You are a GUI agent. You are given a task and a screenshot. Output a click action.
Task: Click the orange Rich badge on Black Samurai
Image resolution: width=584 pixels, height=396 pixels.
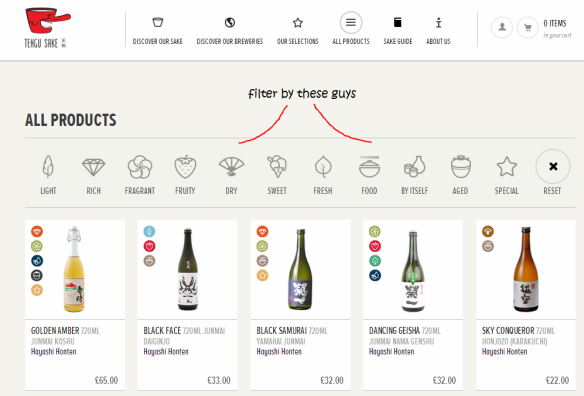coord(262,231)
